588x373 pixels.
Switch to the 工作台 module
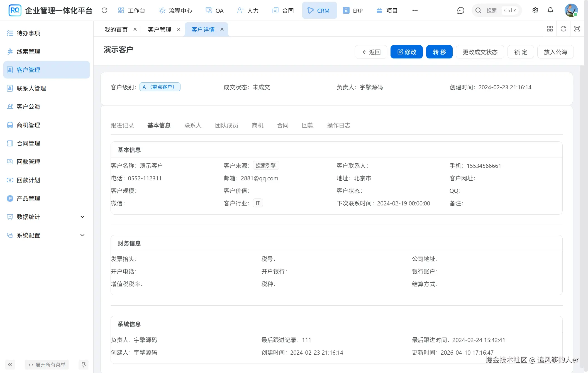pyautogui.click(x=131, y=11)
